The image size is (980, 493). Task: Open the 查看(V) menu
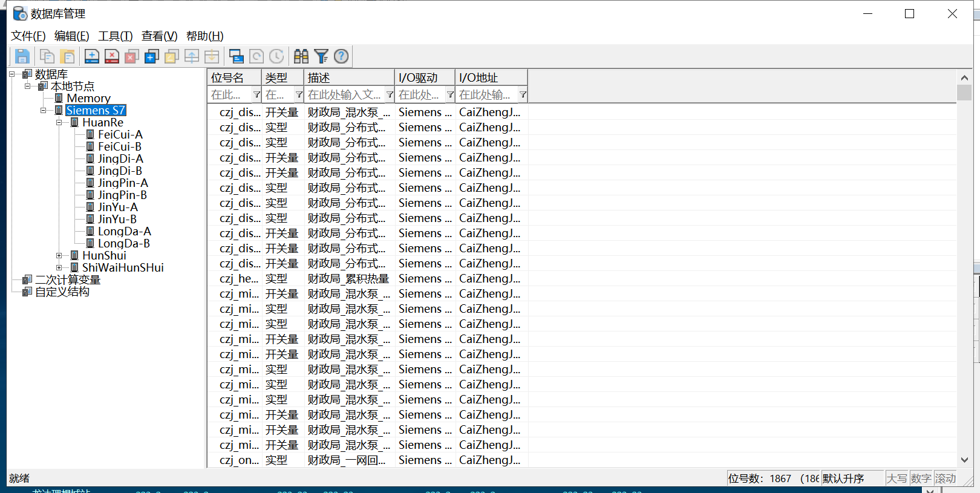(159, 36)
